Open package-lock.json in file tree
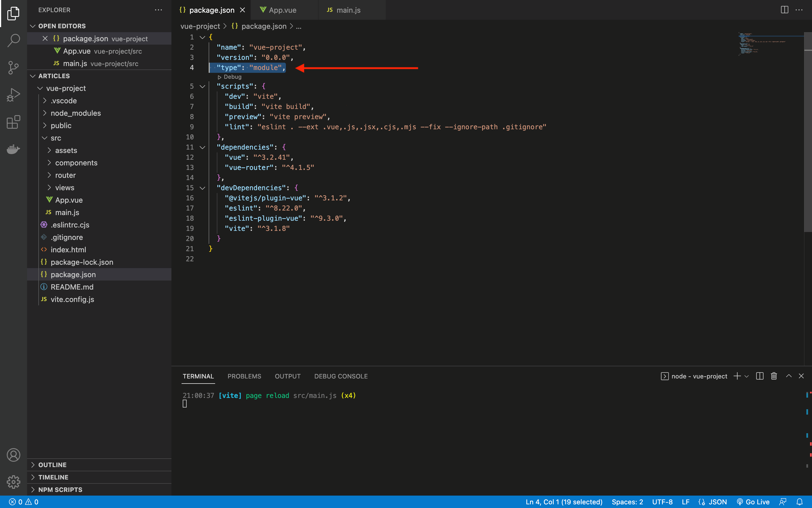Viewport: 812px width, 508px height. pos(99,262)
